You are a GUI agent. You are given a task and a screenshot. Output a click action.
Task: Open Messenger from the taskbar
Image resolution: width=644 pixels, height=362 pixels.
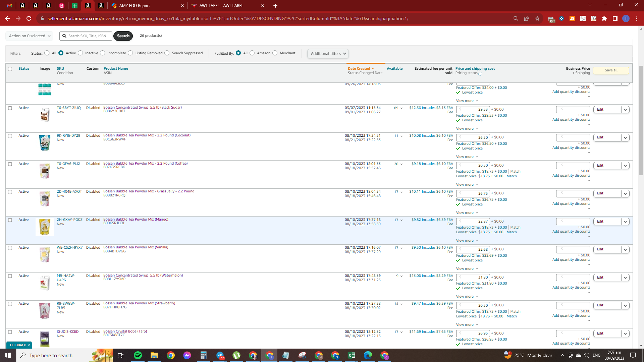coord(187,355)
